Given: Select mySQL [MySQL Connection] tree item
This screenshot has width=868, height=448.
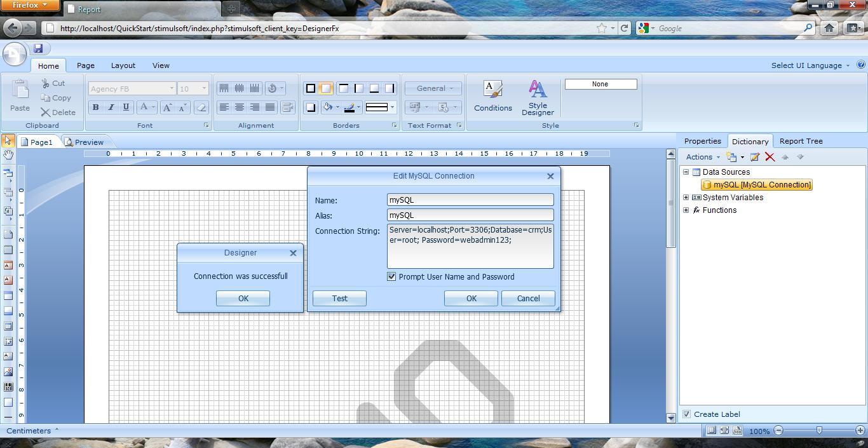Looking at the screenshot, I should [x=756, y=184].
